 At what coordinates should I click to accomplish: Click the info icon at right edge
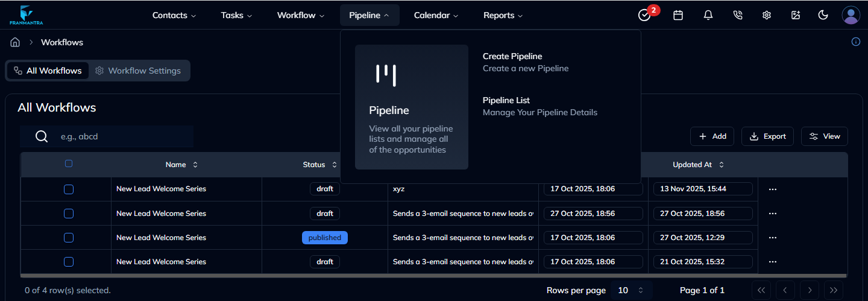click(855, 42)
